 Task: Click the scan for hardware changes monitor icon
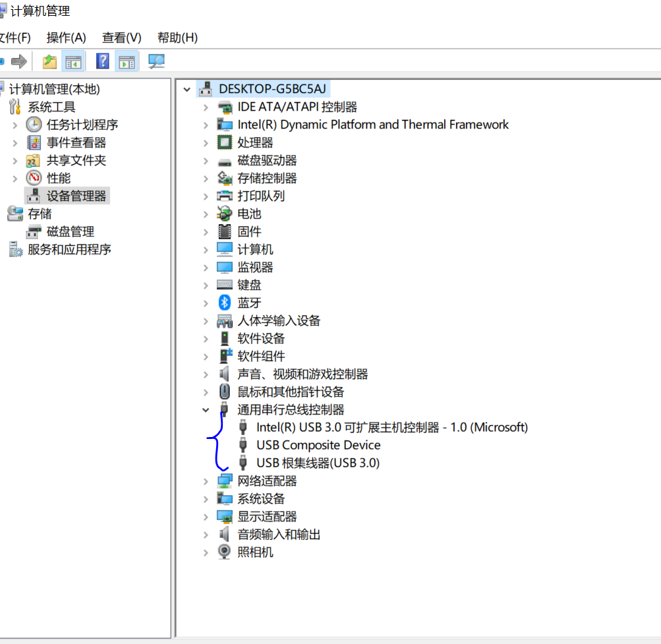[156, 61]
